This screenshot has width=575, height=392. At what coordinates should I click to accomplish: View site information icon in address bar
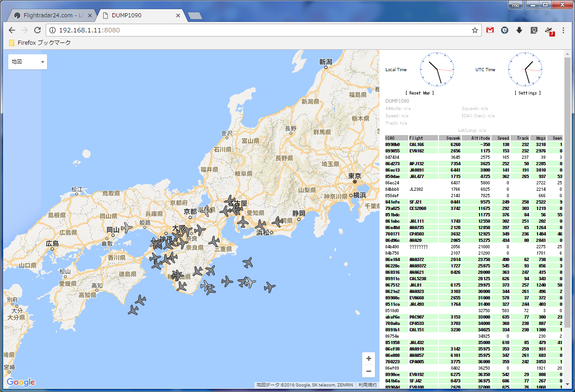(53, 30)
